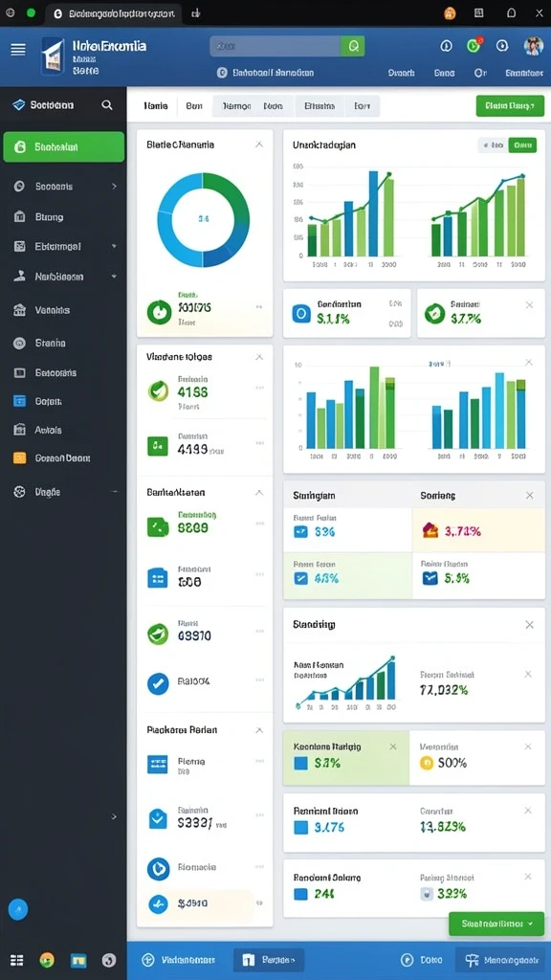This screenshot has width=551, height=980.
Task: Dismiss the donut chart card with its X
Action: coord(259,145)
